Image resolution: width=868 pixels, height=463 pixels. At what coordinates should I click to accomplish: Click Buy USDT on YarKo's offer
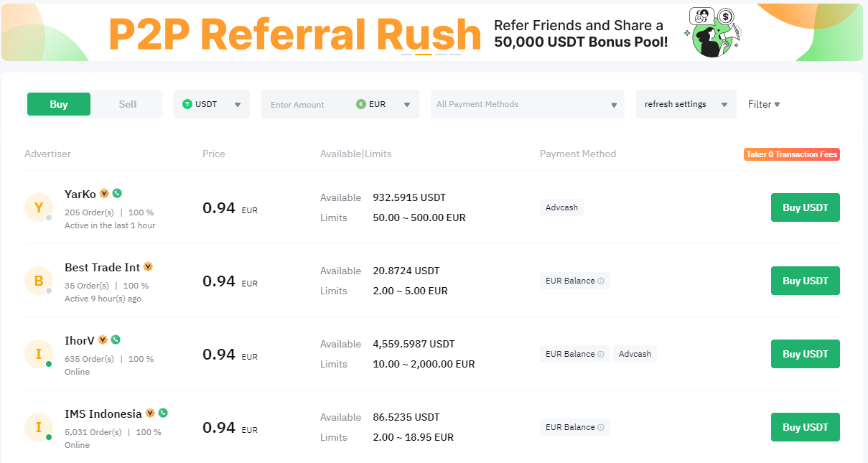pyautogui.click(x=805, y=207)
